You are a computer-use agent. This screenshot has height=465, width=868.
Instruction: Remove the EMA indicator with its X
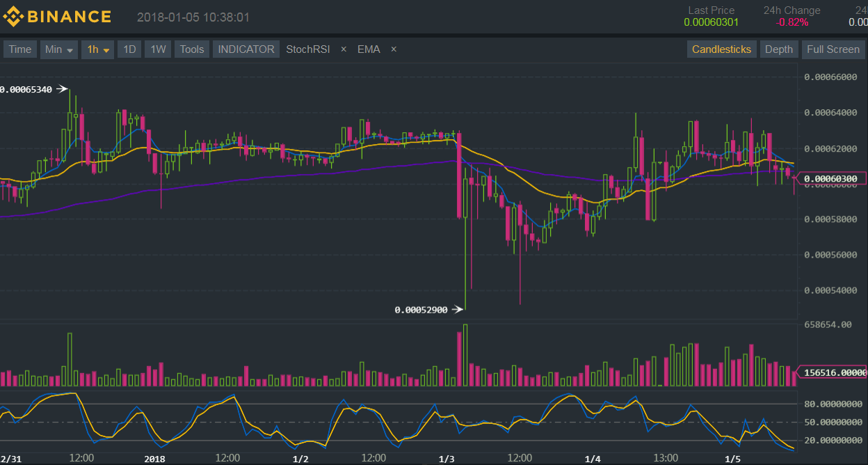394,49
